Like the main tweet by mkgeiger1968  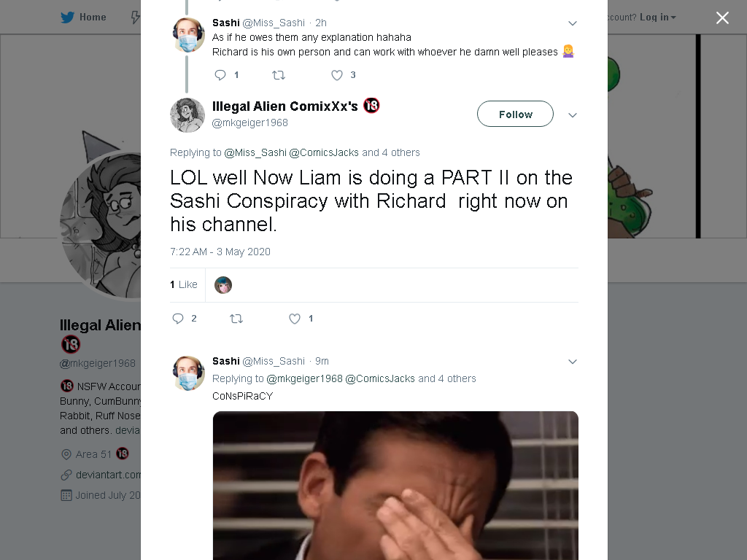(x=295, y=319)
